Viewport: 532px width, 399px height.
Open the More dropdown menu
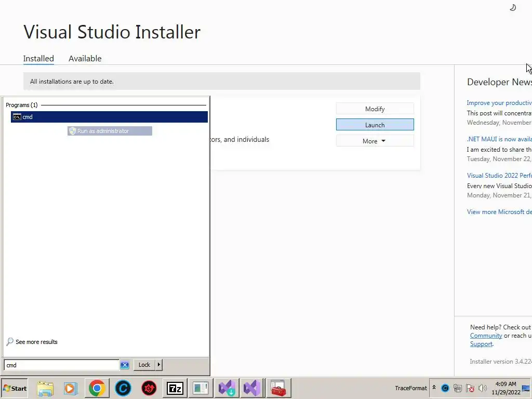375,141
